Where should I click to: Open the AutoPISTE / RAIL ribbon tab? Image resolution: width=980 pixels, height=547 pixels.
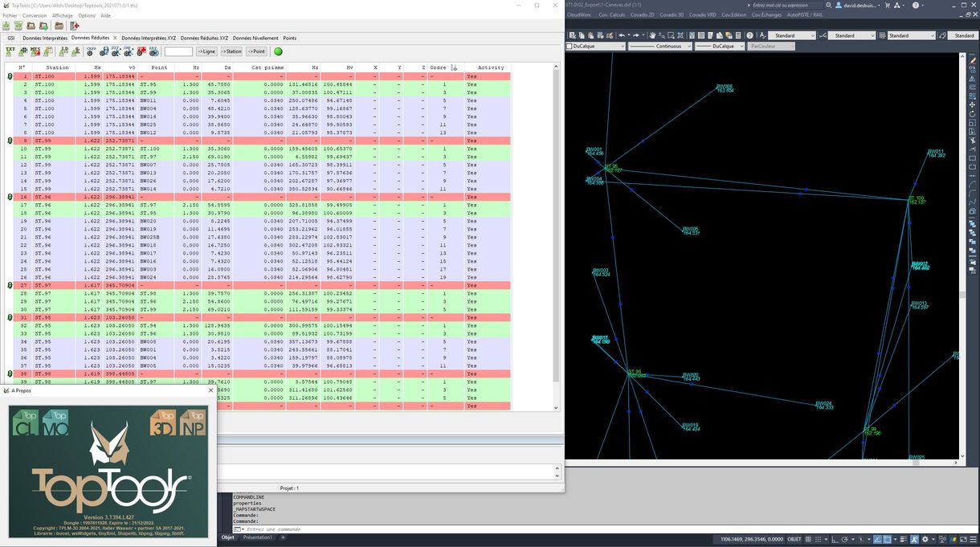click(x=805, y=14)
